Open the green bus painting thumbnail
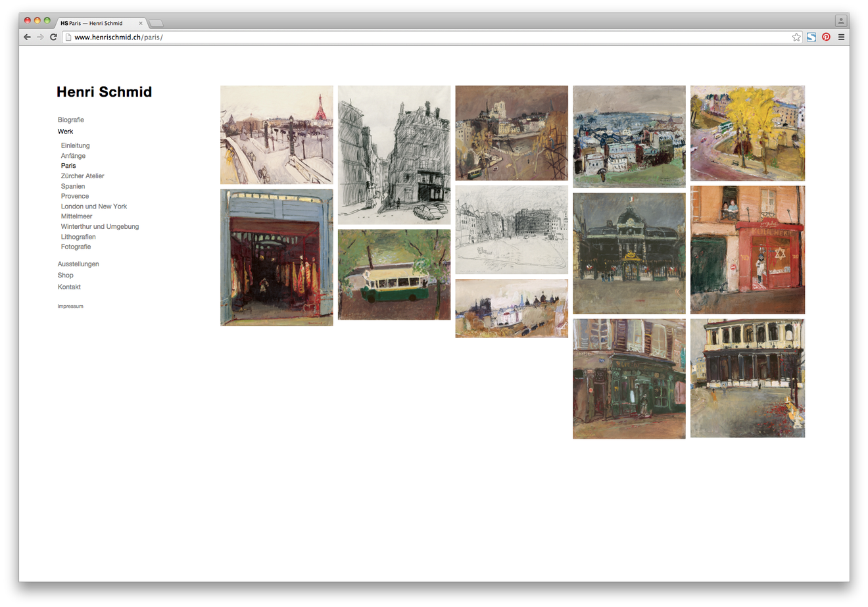This screenshot has height=607, width=868. (x=394, y=275)
